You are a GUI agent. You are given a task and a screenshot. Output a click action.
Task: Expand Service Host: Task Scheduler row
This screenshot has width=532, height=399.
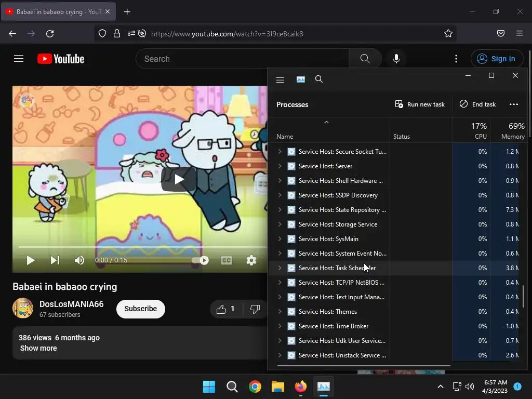(280, 268)
